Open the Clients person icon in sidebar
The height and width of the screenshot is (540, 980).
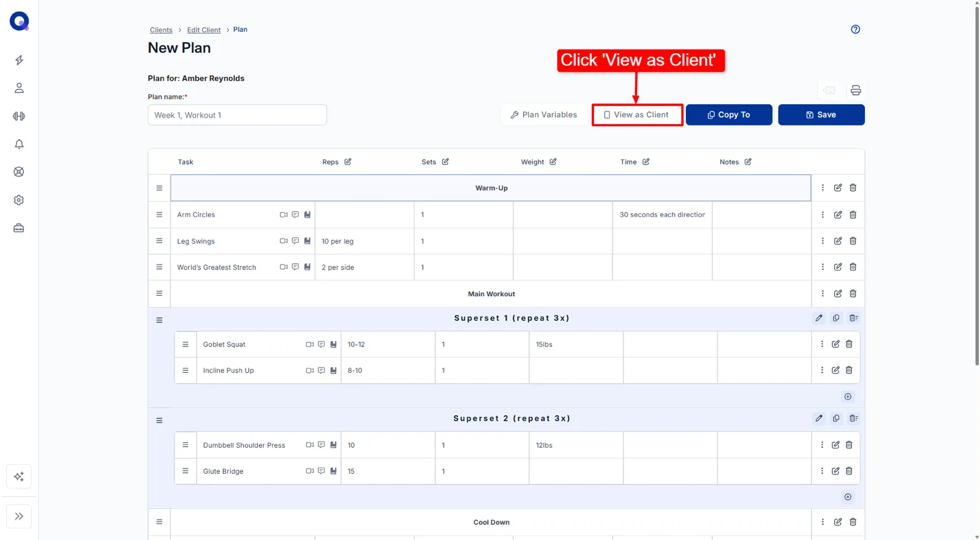tap(19, 88)
